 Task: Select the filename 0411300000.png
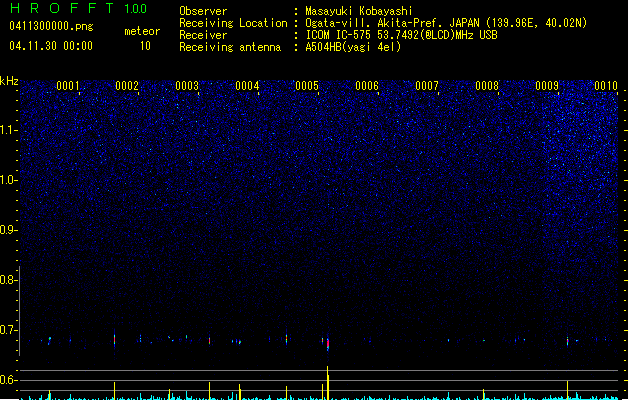(51, 26)
